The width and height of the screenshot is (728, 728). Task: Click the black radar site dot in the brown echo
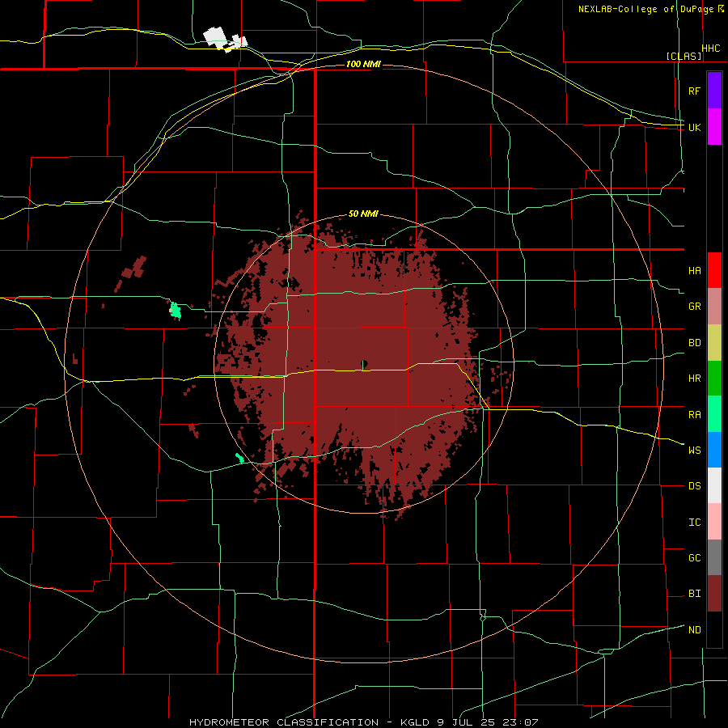click(364, 364)
